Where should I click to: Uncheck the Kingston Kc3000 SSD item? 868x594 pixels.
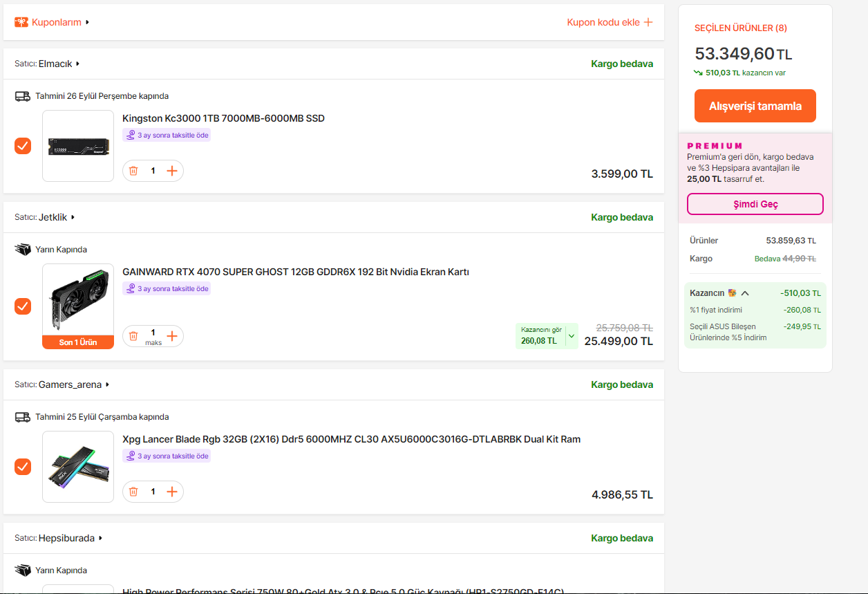[23, 146]
